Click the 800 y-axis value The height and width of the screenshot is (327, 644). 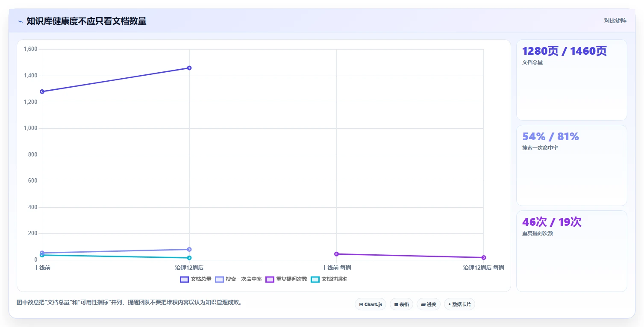33,155
